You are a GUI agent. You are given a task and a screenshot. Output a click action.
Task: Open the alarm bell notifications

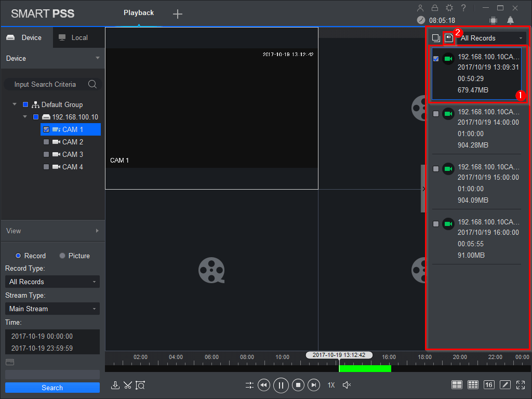(510, 20)
